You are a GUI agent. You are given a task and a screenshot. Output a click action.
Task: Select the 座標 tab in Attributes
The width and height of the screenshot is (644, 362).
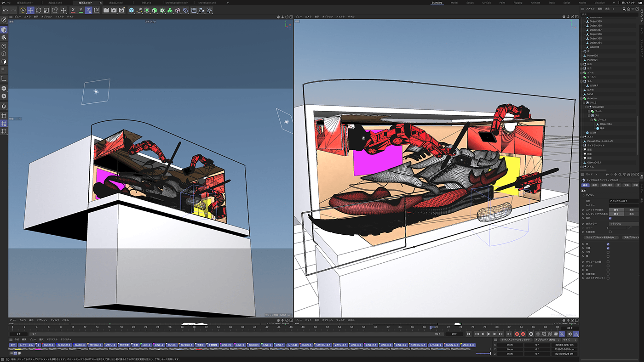coord(594,185)
